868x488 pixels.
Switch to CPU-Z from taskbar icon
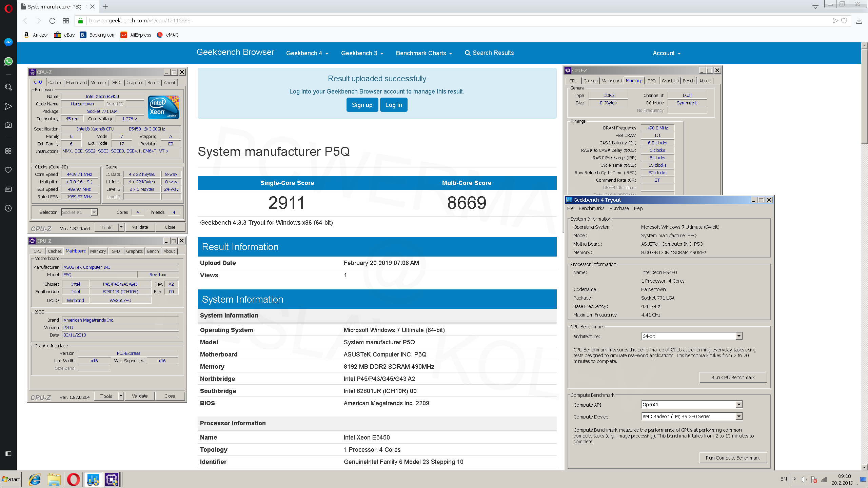click(112, 480)
